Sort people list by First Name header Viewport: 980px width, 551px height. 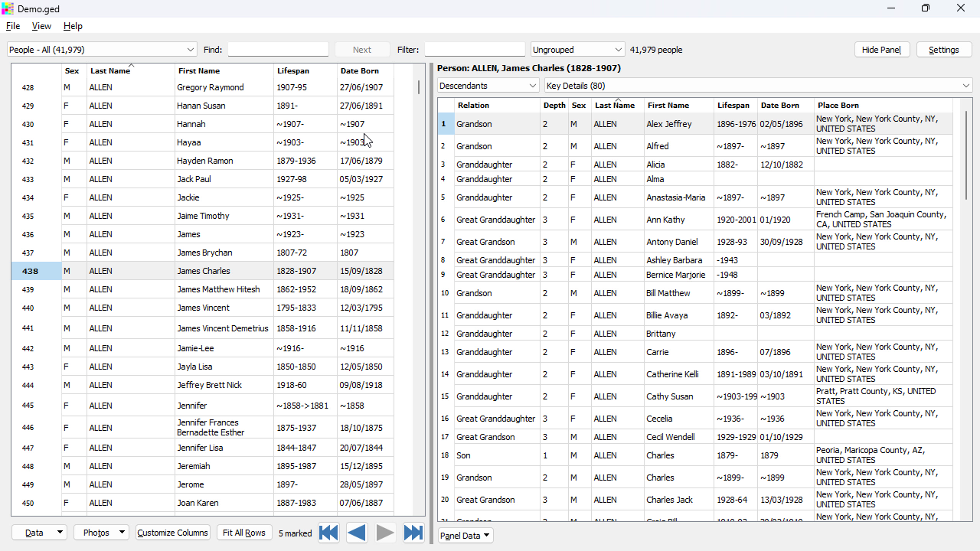click(x=224, y=71)
